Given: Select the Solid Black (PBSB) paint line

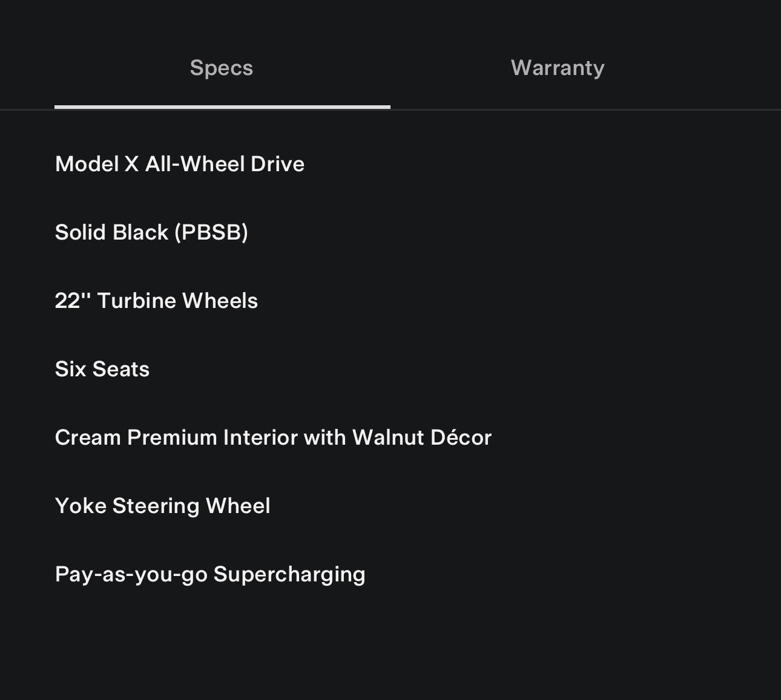Looking at the screenshot, I should click(x=151, y=232).
